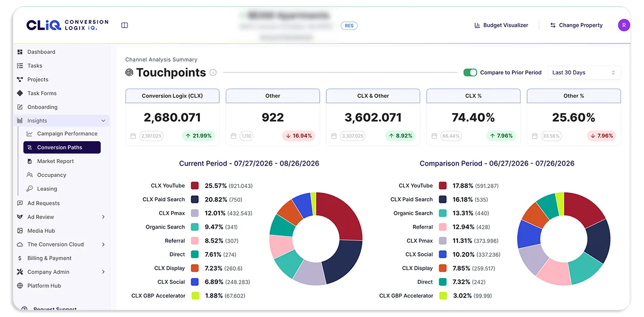Screen dimensions: 644x317
Task: Click the 21.99% change badge in the CLX card
Action: (x=198, y=136)
